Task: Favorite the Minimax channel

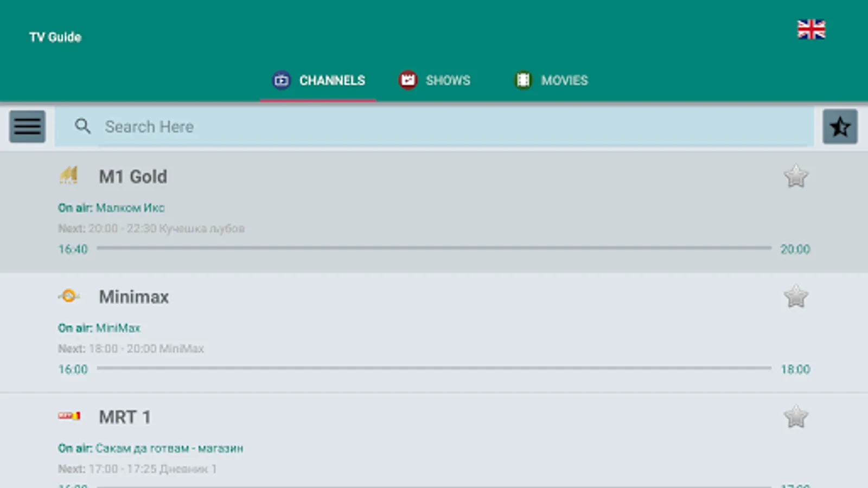Action: point(796,297)
